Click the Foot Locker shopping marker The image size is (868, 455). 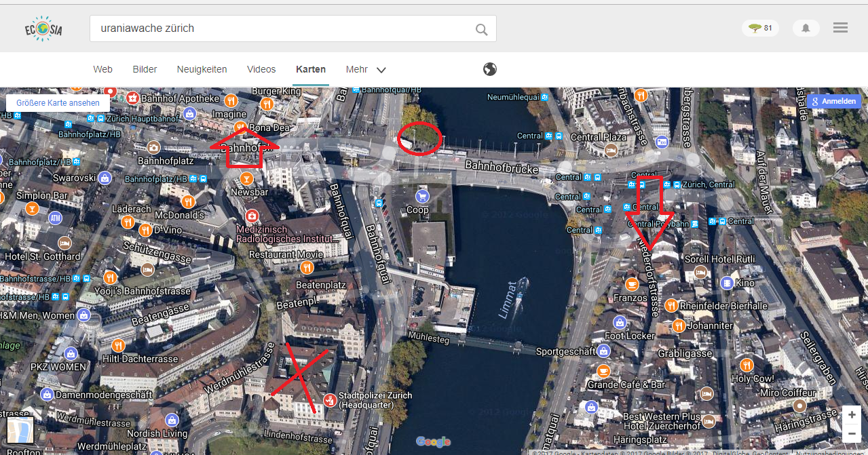tap(619, 322)
